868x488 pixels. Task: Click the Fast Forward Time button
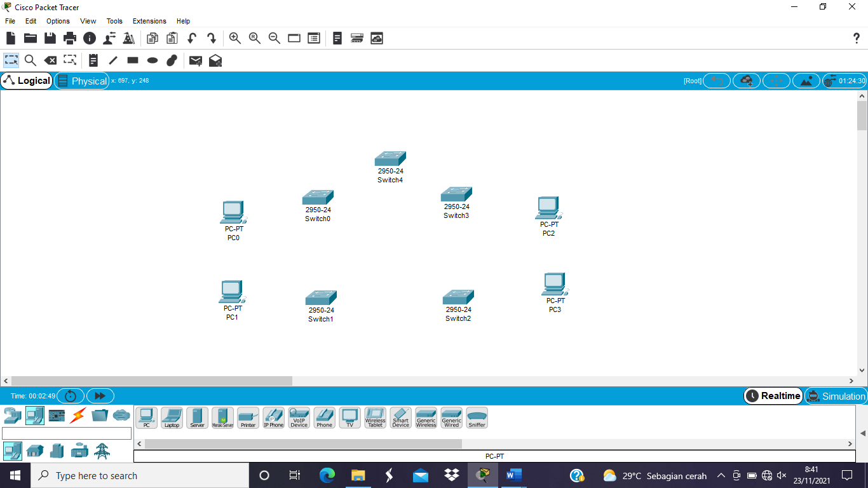[x=100, y=396]
